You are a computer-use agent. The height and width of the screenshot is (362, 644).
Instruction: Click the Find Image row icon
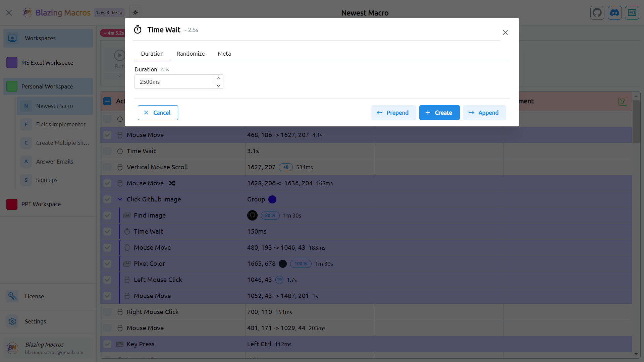coord(127,216)
